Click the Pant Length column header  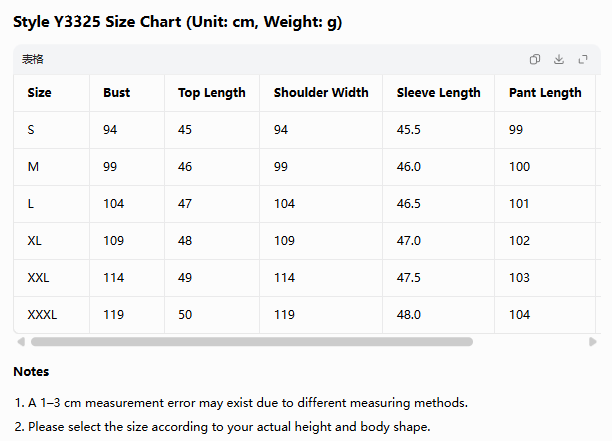(545, 93)
